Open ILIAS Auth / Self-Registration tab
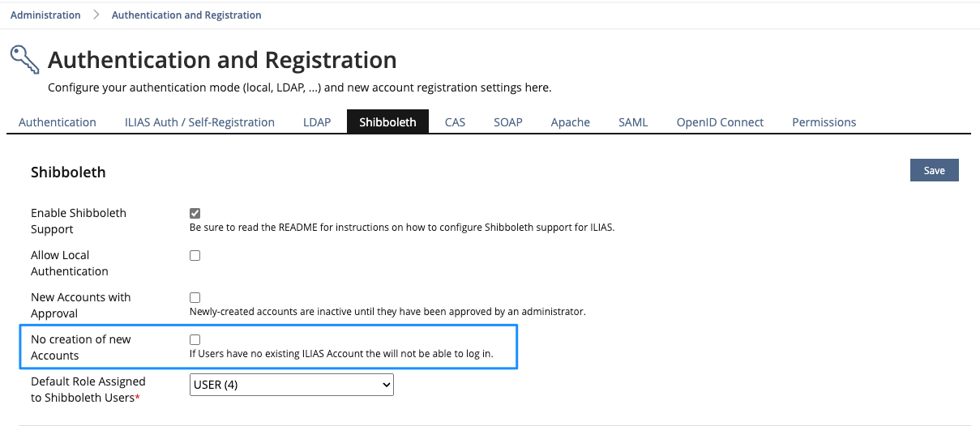 tap(199, 122)
